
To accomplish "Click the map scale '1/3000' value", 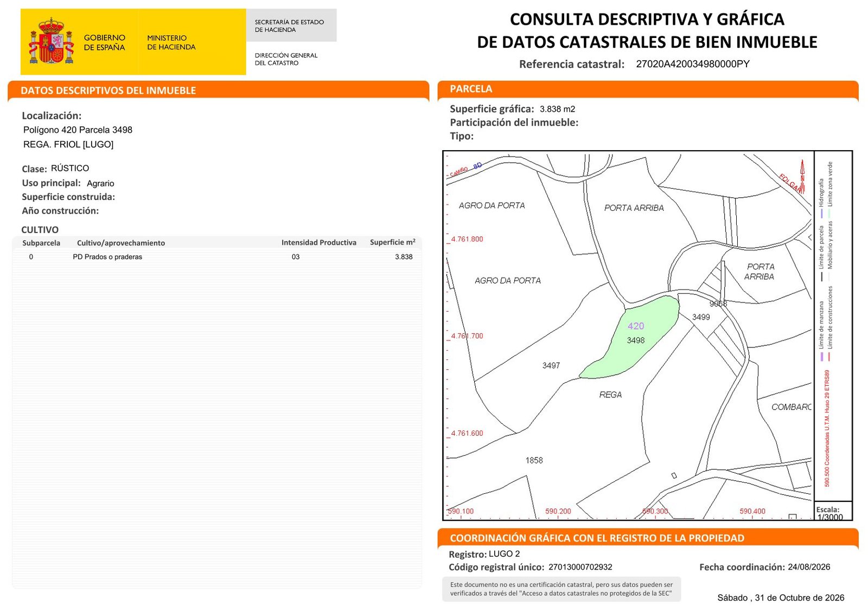I will tap(830, 517).
